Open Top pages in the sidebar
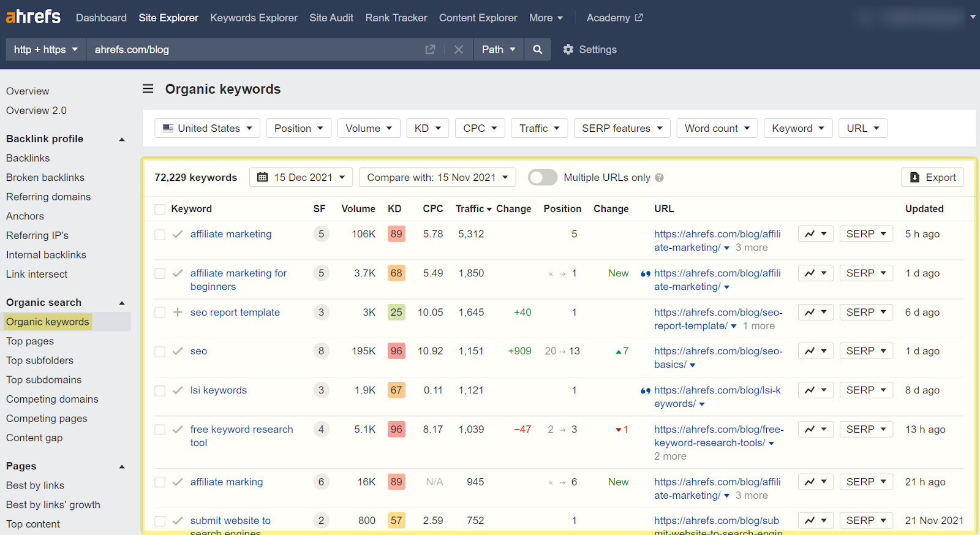 (30, 341)
